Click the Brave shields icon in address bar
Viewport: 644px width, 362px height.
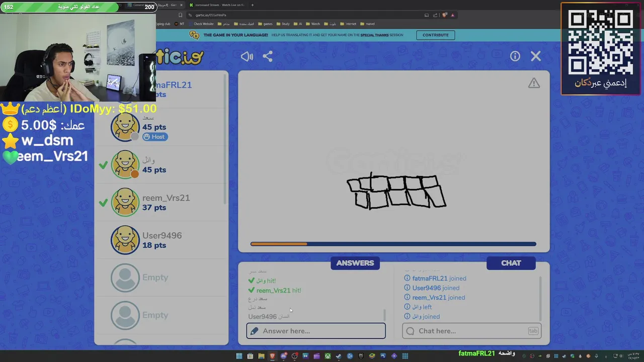[x=444, y=15]
